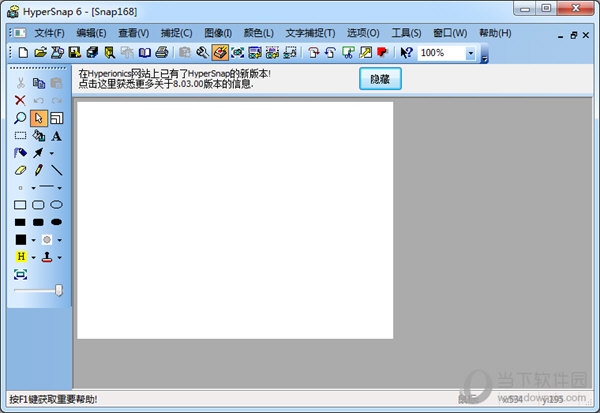The width and height of the screenshot is (600, 413).
Task: Select the filled black Rectangle tool
Action: [x=20, y=222]
